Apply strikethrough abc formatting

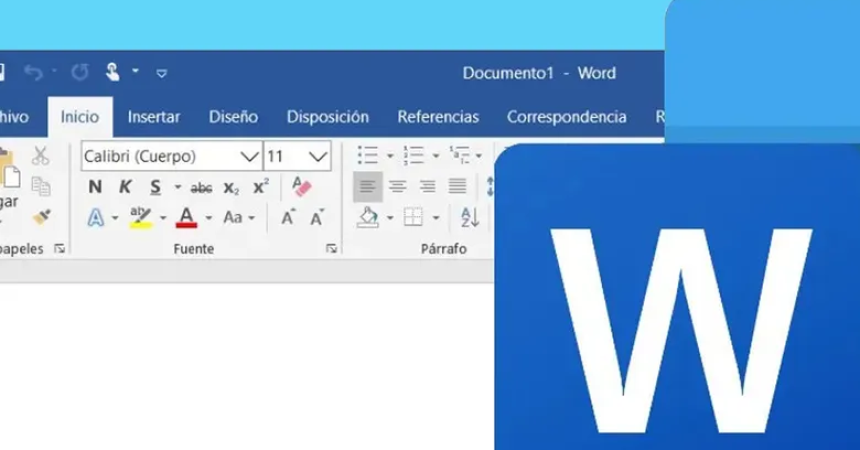coord(201,188)
